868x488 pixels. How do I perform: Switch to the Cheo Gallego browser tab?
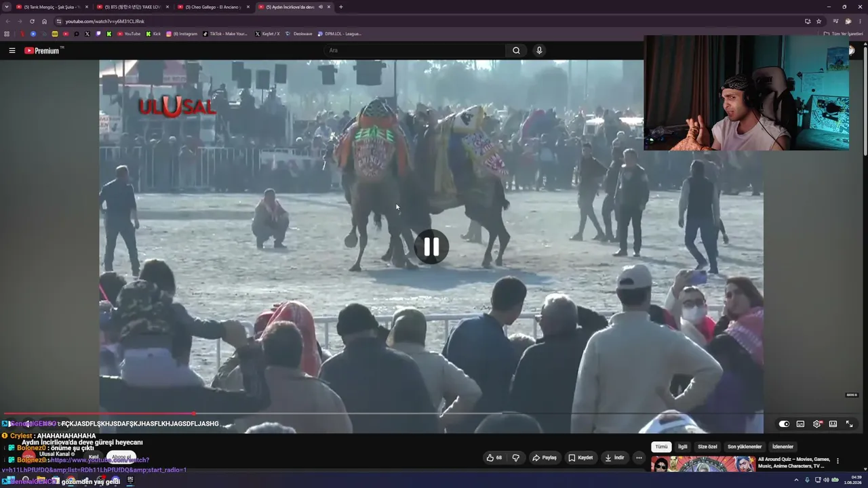(x=214, y=7)
